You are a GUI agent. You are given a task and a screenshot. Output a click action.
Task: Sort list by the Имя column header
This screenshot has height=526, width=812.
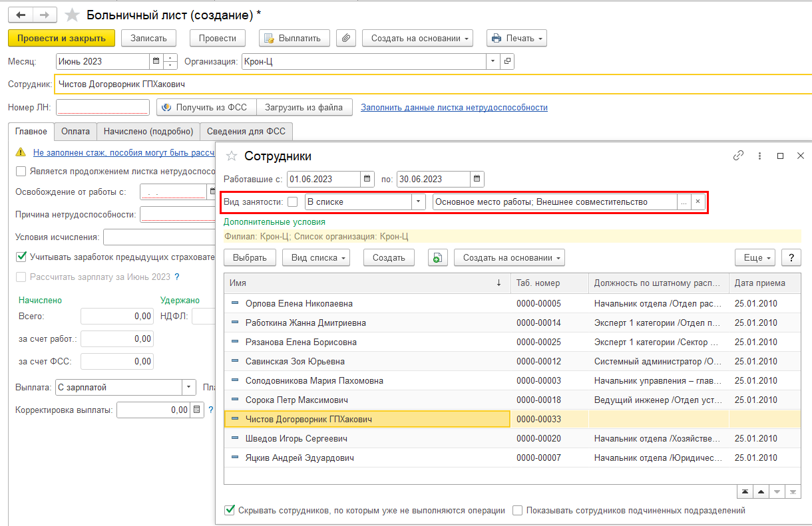[x=367, y=283]
